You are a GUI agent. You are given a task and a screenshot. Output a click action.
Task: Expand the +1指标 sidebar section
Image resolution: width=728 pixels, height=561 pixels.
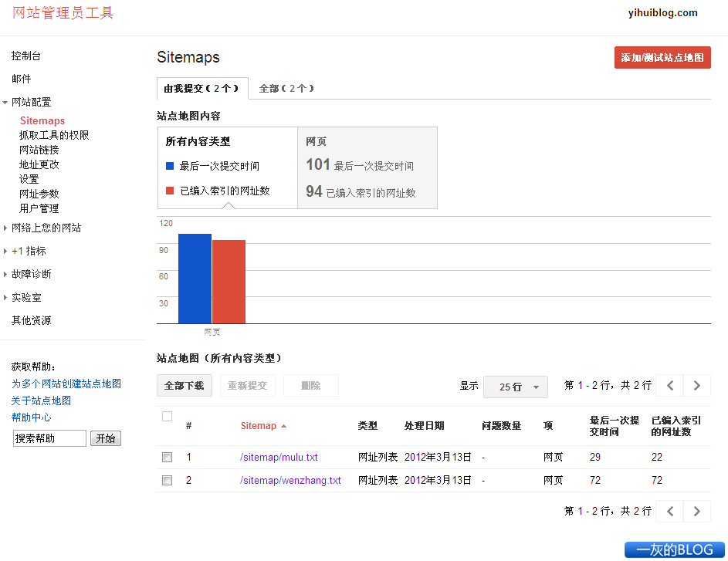tap(29, 251)
